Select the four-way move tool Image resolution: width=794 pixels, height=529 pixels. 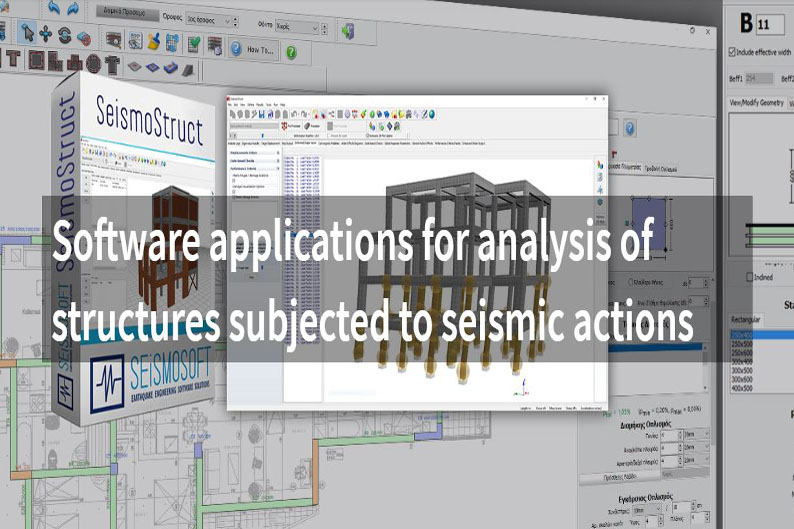[46, 33]
